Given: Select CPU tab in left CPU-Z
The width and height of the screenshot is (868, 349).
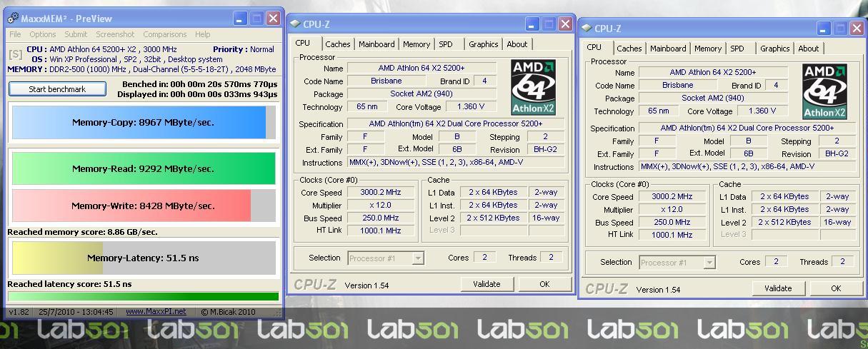Looking at the screenshot, I should pos(303,43).
